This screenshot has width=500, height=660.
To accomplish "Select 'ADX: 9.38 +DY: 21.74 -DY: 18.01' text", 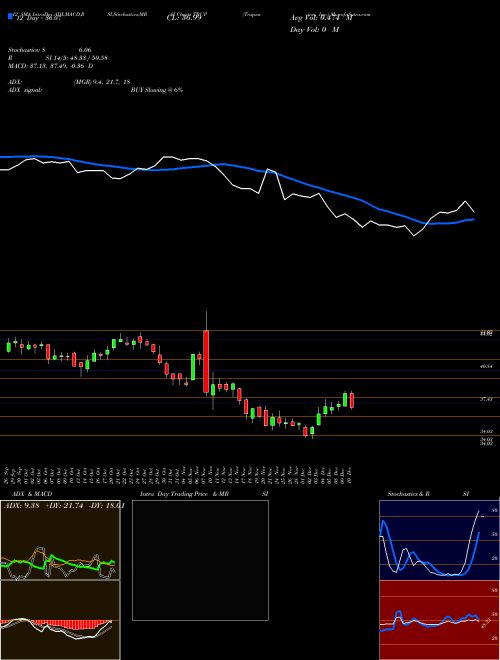I will coord(64,506).
